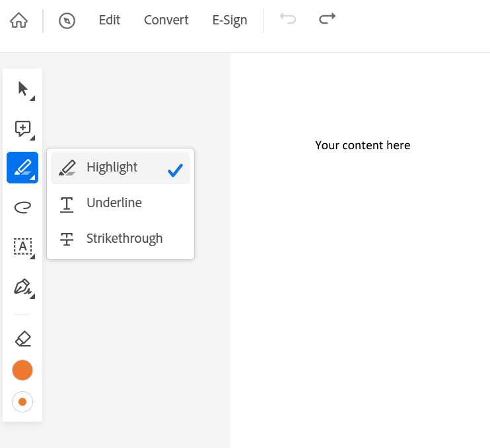Select the eraser tool
Viewport: 490px width, 448px height.
click(22, 338)
